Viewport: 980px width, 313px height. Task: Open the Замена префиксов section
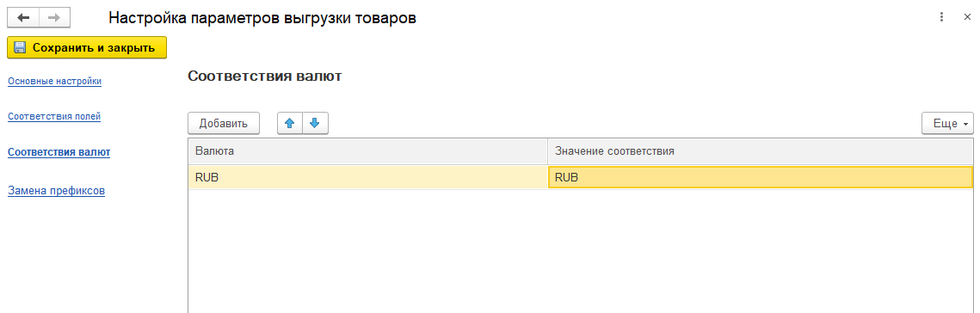coord(56,191)
